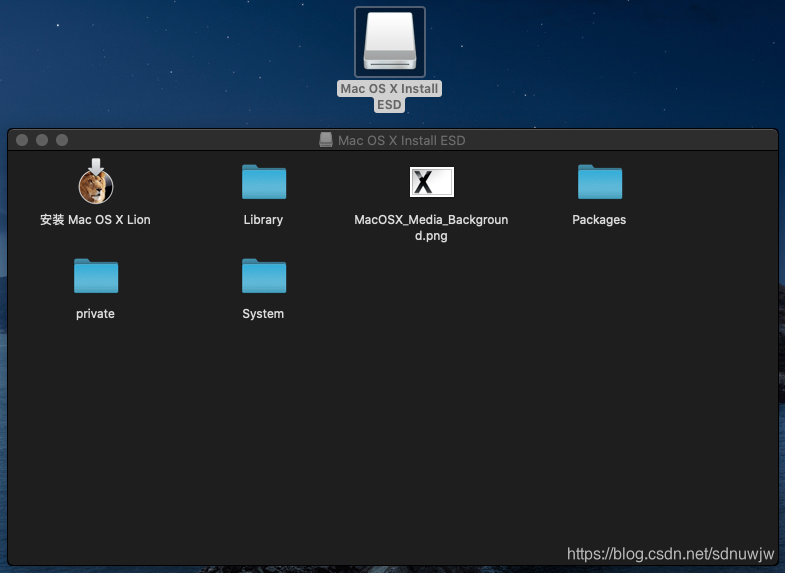Select the Install Mac OS X Lion icon
Image resolution: width=785 pixels, height=573 pixels.
pyautogui.click(x=96, y=181)
